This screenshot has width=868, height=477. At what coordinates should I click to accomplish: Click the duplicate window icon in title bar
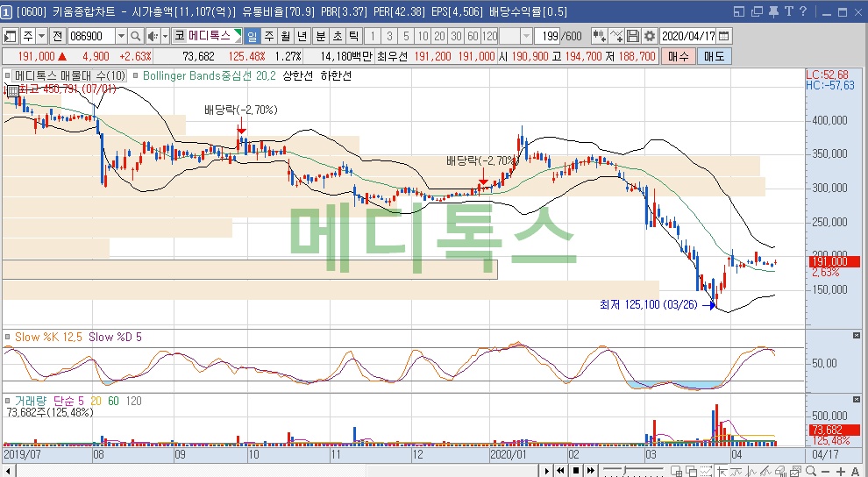tap(757, 11)
